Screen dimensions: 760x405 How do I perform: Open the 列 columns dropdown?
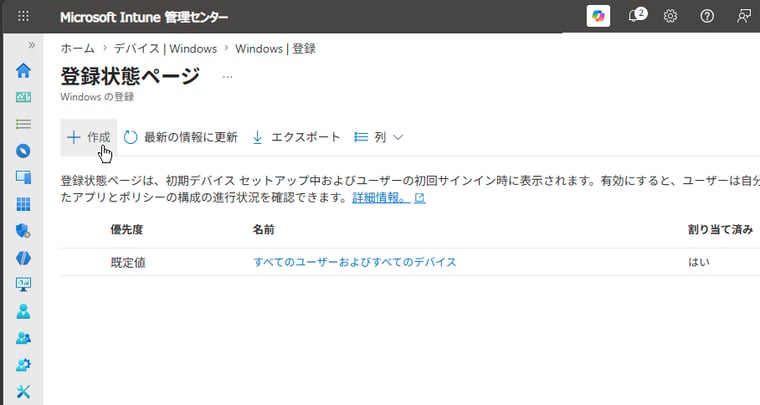pos(379,137)
